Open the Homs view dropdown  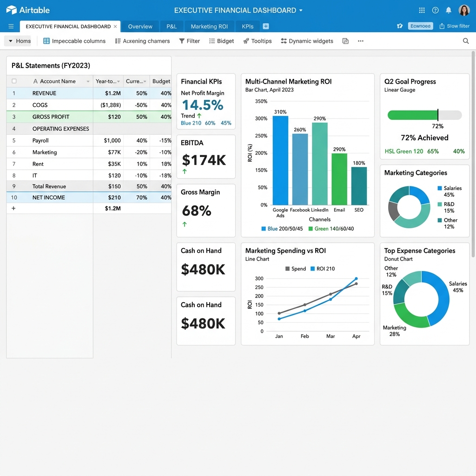(x=19, y=41)
